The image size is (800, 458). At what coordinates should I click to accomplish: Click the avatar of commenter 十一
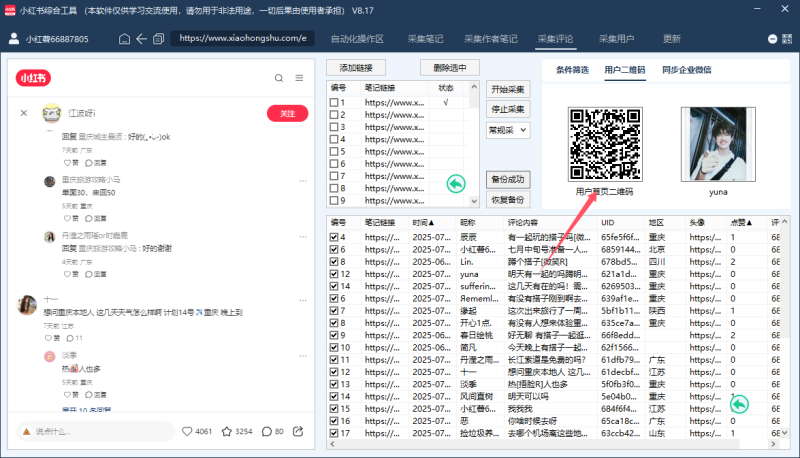pos(27,305)
